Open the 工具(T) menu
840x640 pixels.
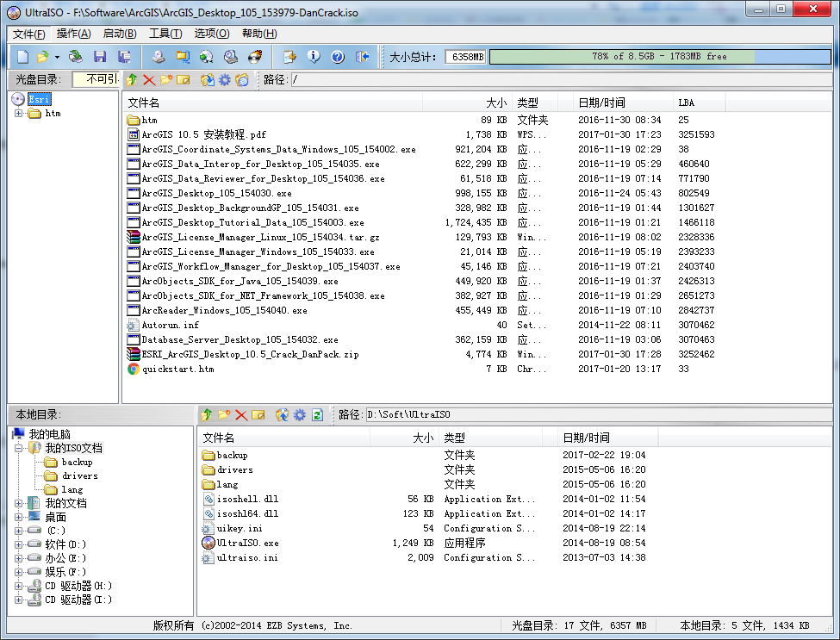pos(165,34)
